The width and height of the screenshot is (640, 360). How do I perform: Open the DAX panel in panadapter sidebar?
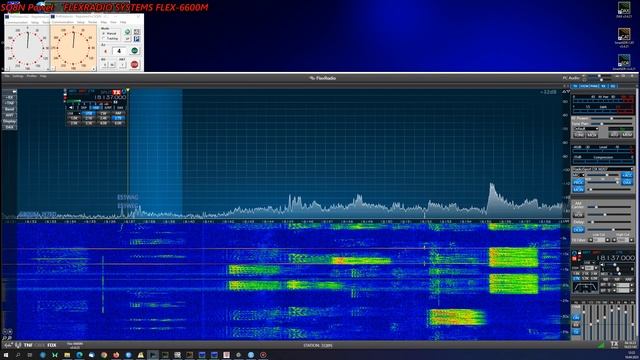pyautogui.click(x=9, y=127)
